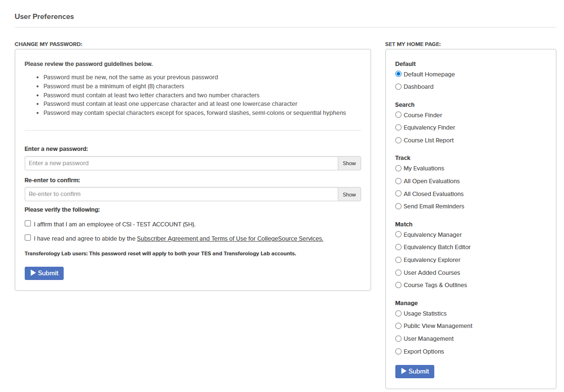Viewport: 564px width, 392px height.
Task: Select Course Finder radio button
Action: (398, 115)
